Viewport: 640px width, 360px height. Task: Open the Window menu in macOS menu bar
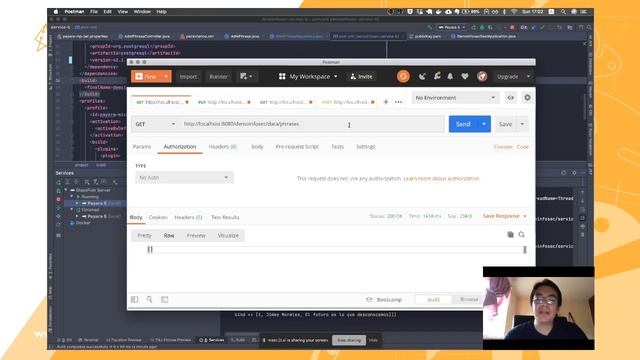pyautogui.click(x=142, y=12)
